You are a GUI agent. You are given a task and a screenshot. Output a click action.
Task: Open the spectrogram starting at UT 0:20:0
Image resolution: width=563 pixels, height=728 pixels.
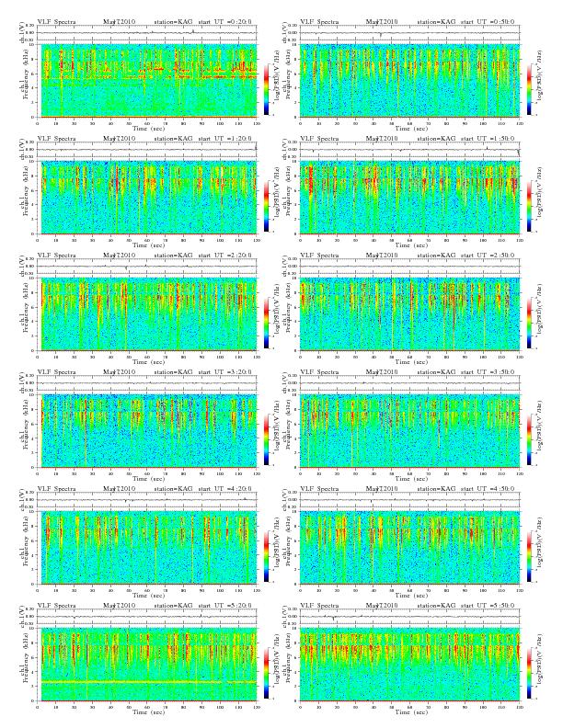(x=149, y=80)
